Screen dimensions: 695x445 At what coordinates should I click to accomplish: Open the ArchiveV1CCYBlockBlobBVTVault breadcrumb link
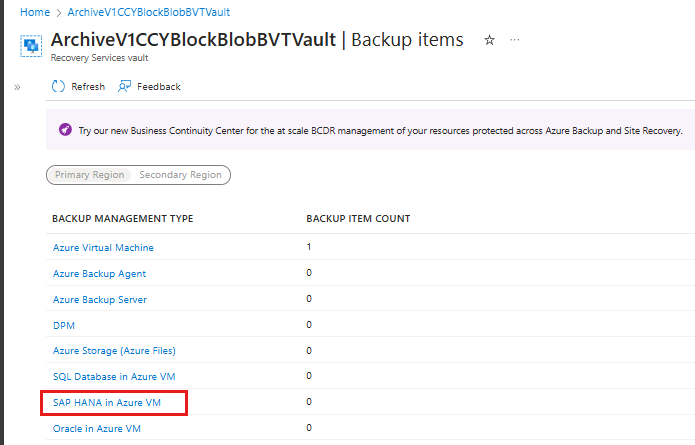point(148,12)
